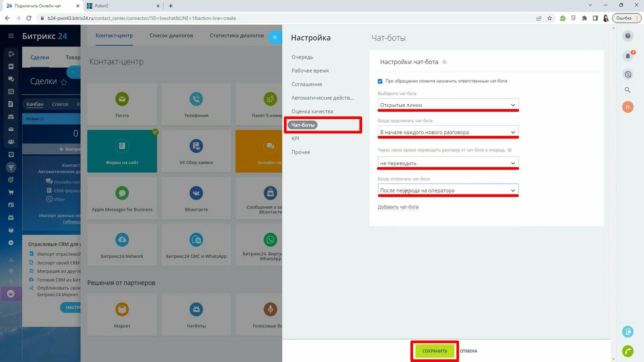This screenshot has height=362, width=644.
Task: Open the Почта connector tile
Action: click(122, 104)
